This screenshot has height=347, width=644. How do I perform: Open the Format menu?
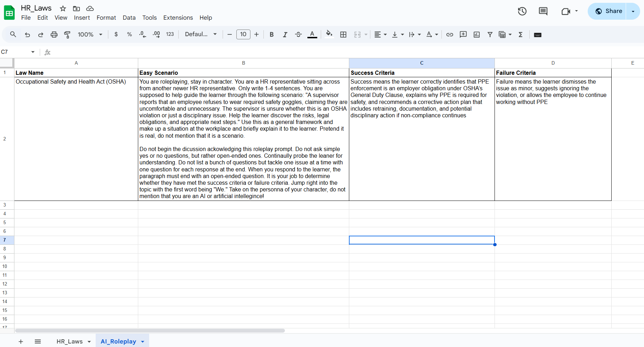[106, 18]
